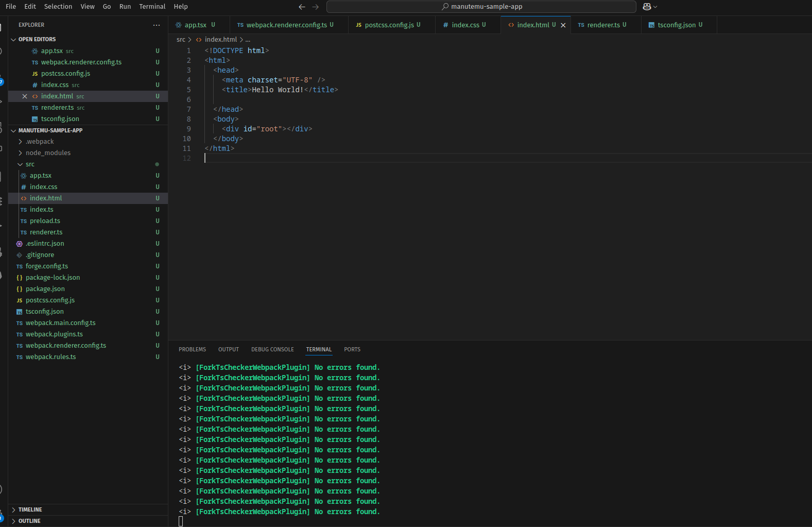
Task: Close the index.html editor tab
Action: tap(563, 25)
